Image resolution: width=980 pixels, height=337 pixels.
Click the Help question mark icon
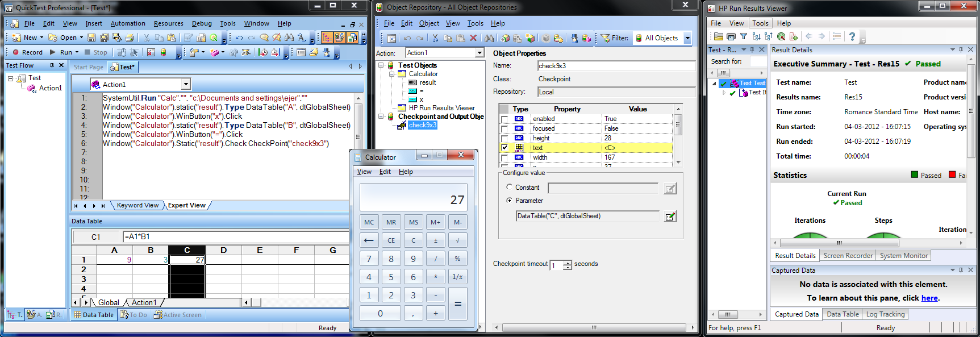point(852,36)
